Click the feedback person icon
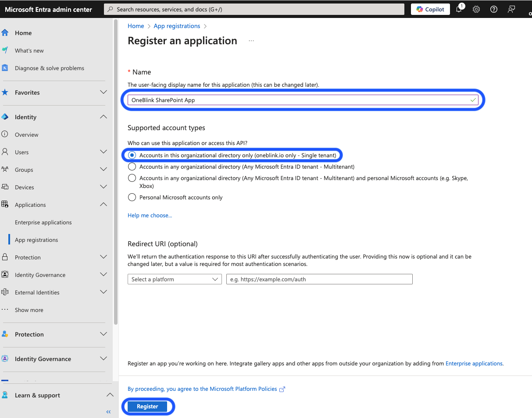The width and height of the screenshot is (532, 418). [x=511, y=9]
